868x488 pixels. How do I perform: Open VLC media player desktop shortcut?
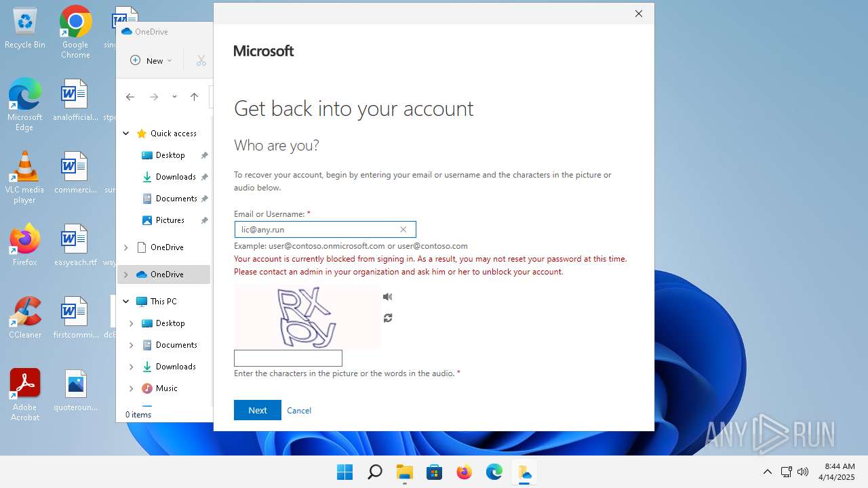tap(25, 178)
